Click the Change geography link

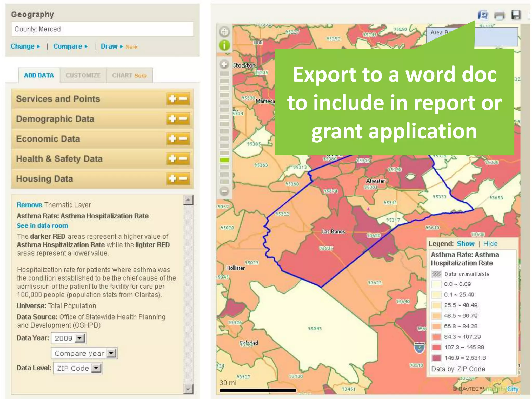tap(25, 46)
